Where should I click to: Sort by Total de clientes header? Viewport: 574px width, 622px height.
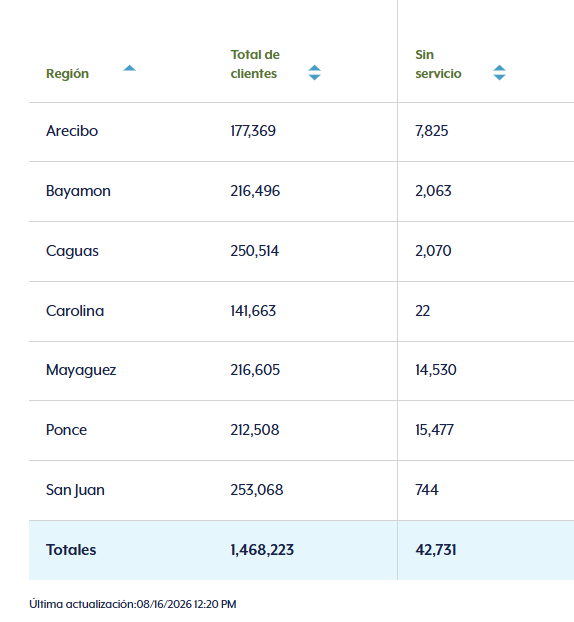255,64
